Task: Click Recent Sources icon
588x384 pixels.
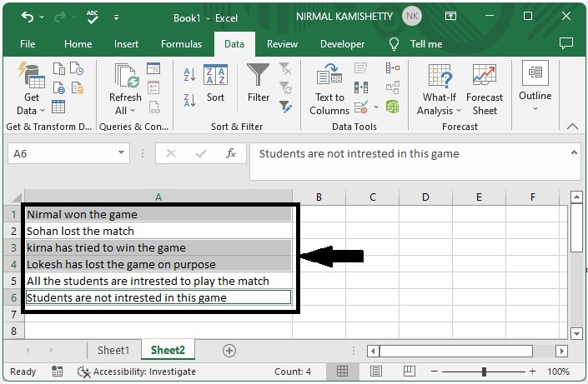Action: tap(77, 68)
